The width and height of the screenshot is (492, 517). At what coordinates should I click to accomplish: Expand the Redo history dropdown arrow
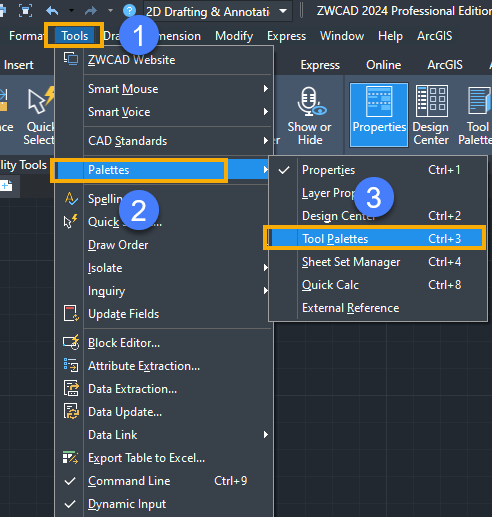point(110,11)
